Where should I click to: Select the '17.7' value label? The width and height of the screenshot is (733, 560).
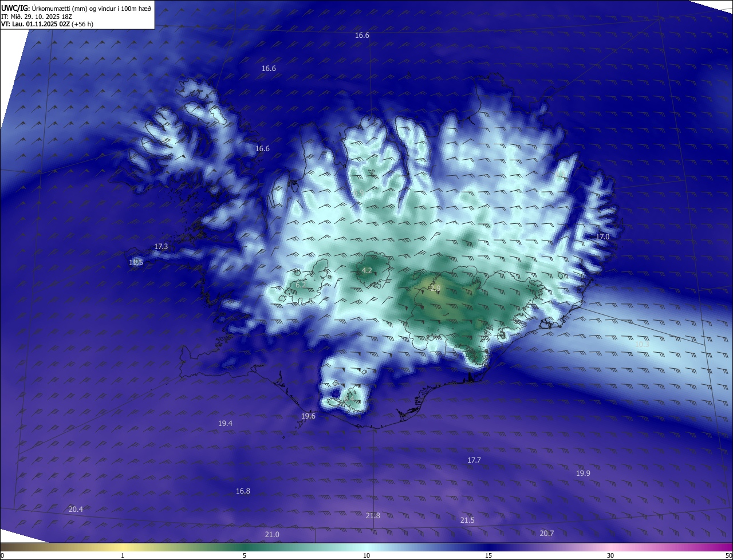click(474, 460)
